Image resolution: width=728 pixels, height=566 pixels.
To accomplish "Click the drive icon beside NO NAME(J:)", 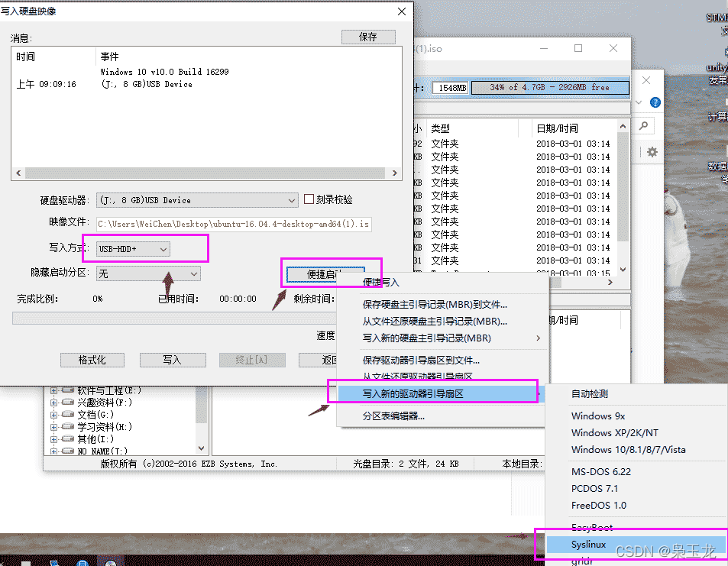I will (x=67, y=450).
